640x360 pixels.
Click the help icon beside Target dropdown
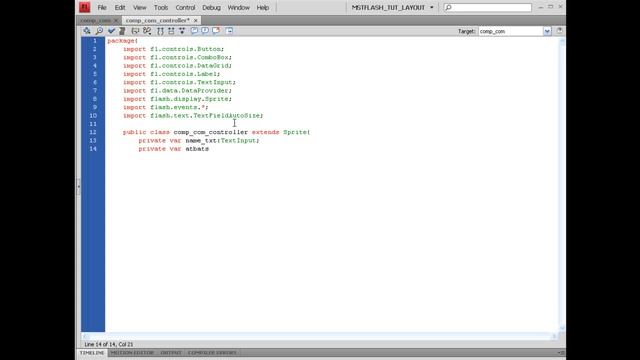click(560, 31)
